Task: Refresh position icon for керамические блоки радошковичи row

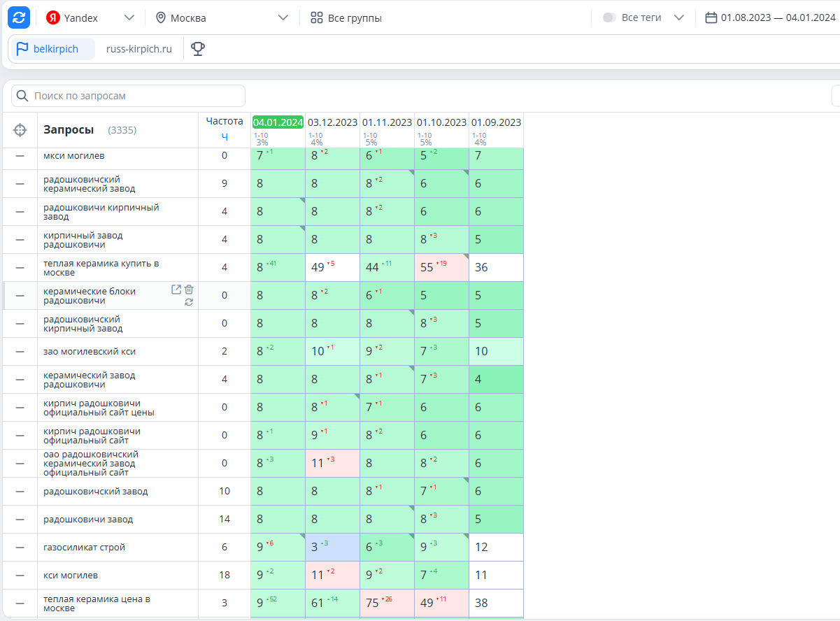Action: coord(189,302)
